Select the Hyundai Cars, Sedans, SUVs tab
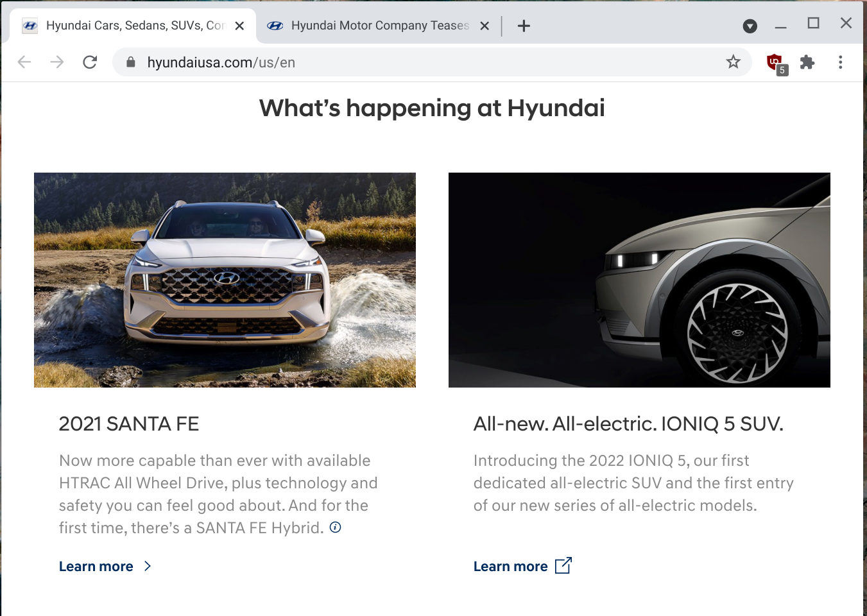The height and width of the screenshot is (616, 867). [135, 26]
